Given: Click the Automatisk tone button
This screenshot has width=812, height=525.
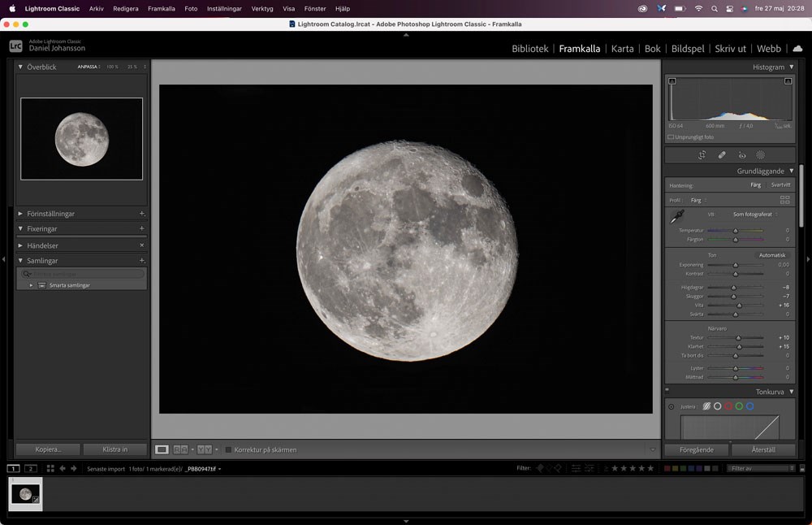Looking at the screenshot, I should click(x=773, y=254).
